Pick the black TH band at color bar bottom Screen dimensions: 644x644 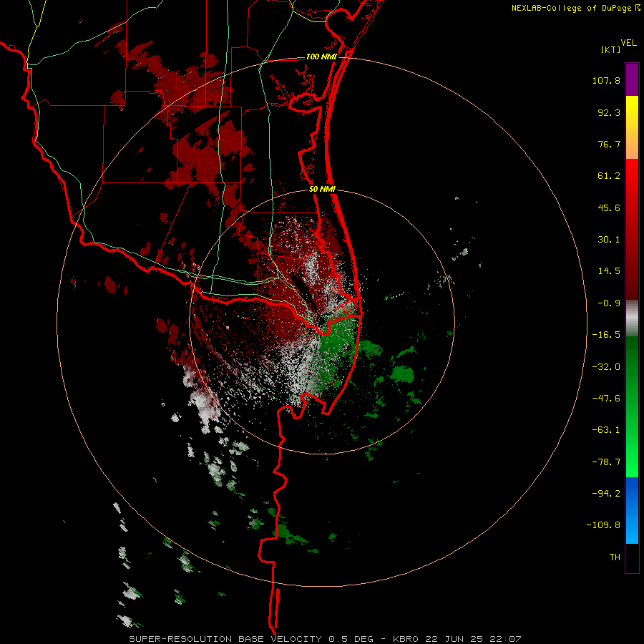pyautogui.click(x=632, y=557)
